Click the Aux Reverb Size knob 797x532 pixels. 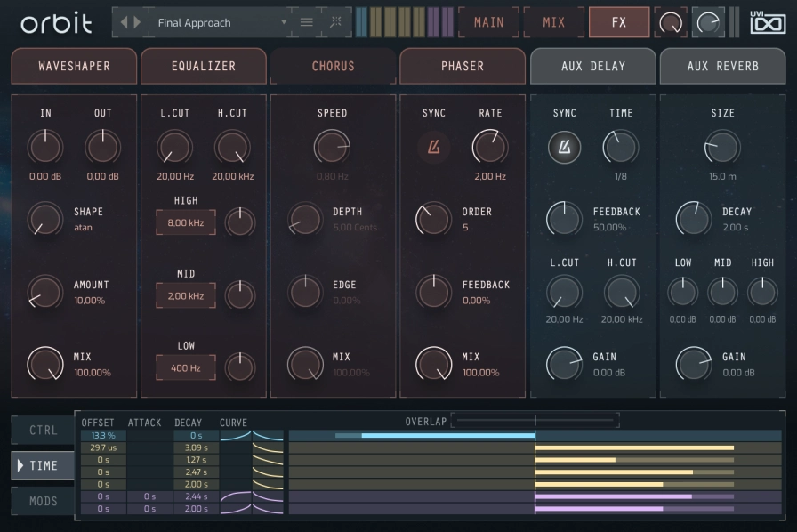coord(722,146)
